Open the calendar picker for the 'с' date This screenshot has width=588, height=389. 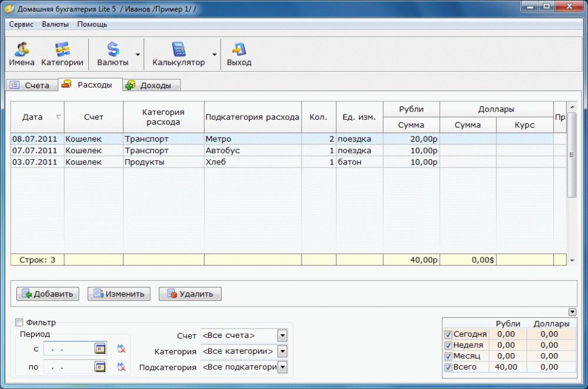coord(100,348)
